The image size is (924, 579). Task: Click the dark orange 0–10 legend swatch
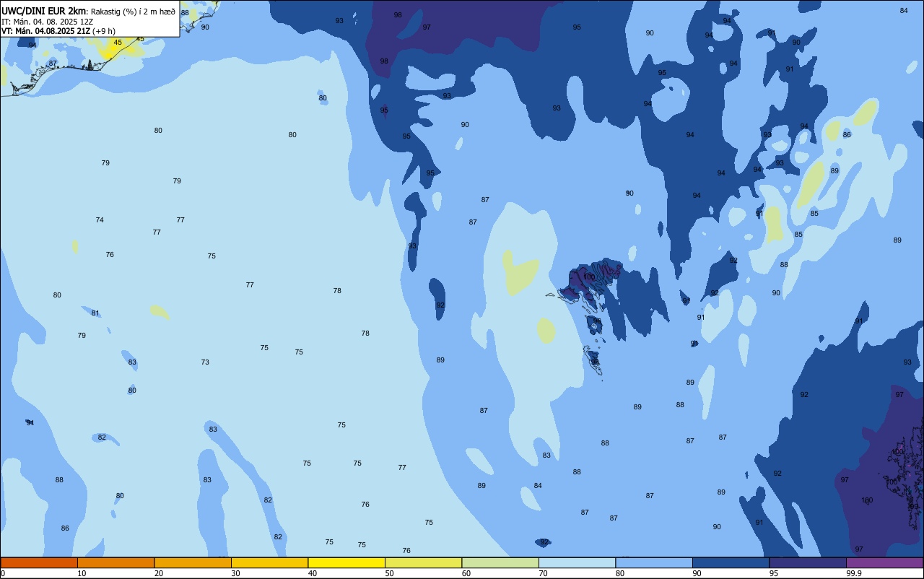tap(39, 563)
